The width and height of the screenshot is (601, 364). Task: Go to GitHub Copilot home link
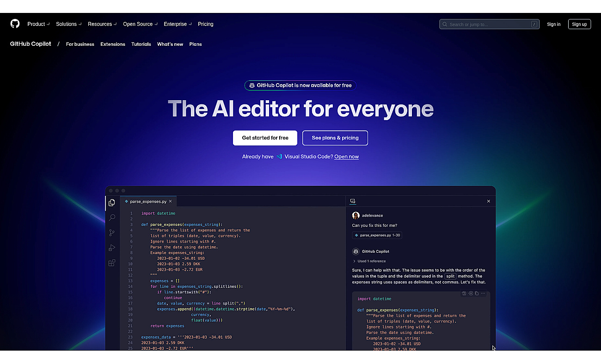coord(31,44)
